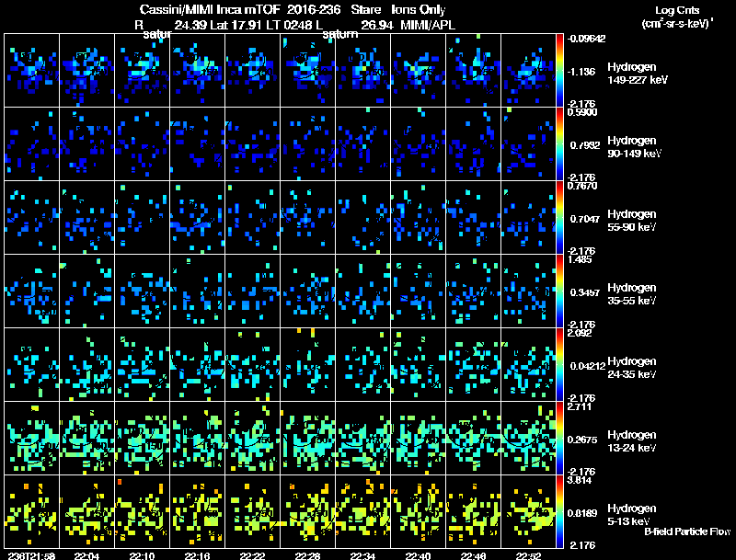Click the 0.7992 colorbar value
The image size is (736, 560).
pos(585,145)
